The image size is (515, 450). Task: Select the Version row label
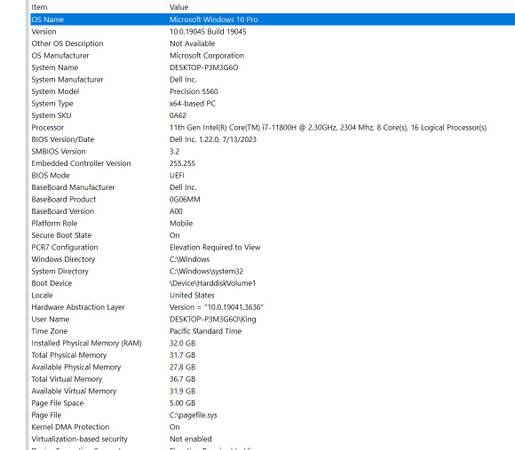44,32
